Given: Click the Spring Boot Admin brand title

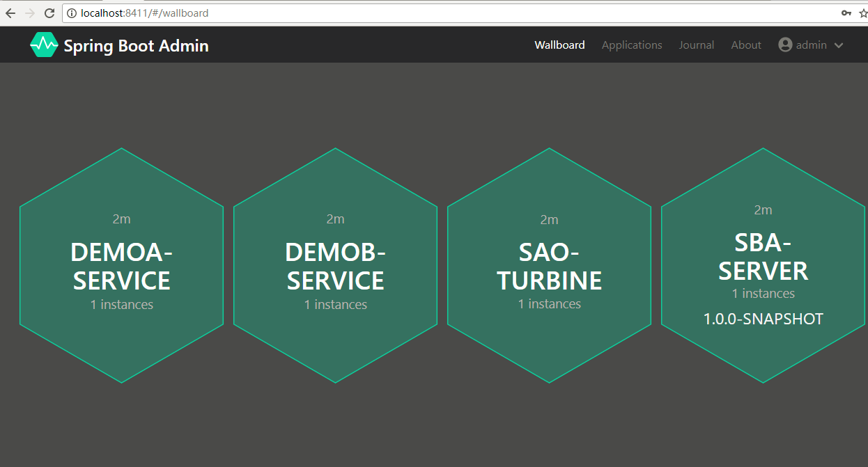Looking at the screenshot, I should (x=136, y=46).
